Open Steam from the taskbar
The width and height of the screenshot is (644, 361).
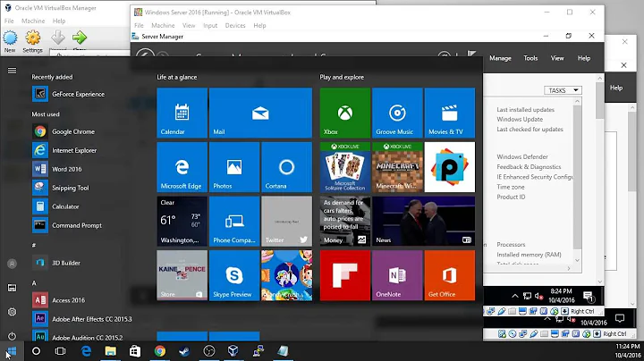coord(184,351)
